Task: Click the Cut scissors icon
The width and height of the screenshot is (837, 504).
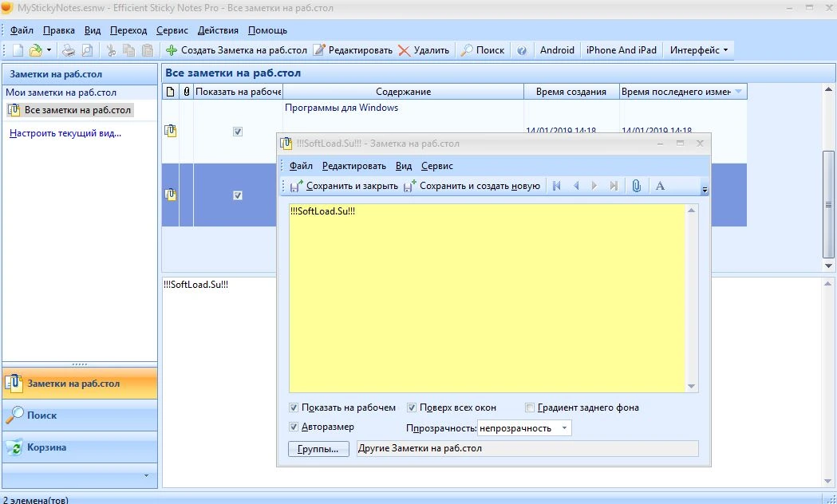Action: click(111, 50)
